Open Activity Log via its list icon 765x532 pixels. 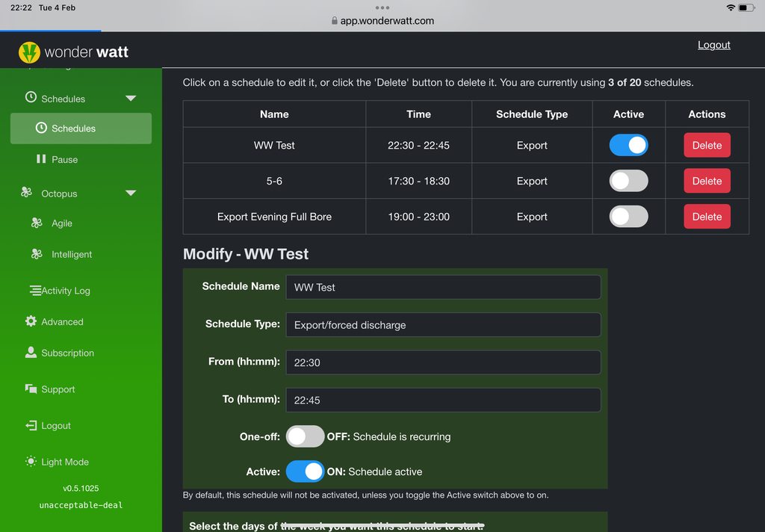(x=35, y=291)
